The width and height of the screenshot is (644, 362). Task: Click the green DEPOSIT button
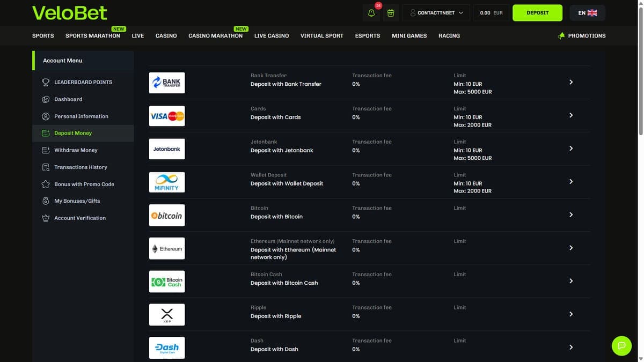pos(537,13)
